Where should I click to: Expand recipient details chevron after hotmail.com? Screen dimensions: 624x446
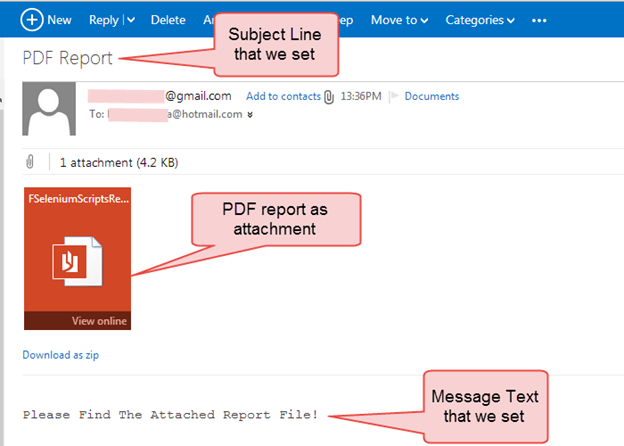point(250,115)
